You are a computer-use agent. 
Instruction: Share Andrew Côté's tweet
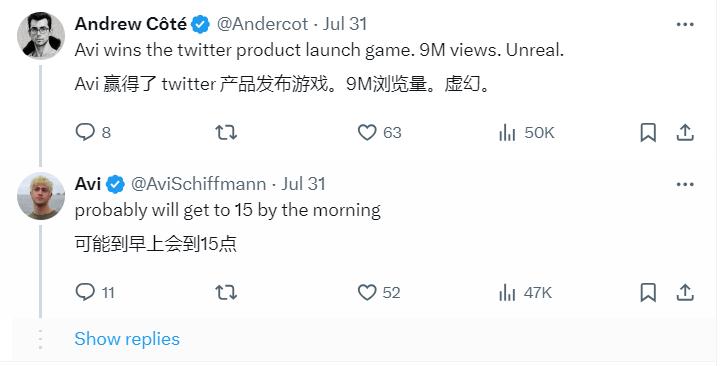click(x=685, y=133)
